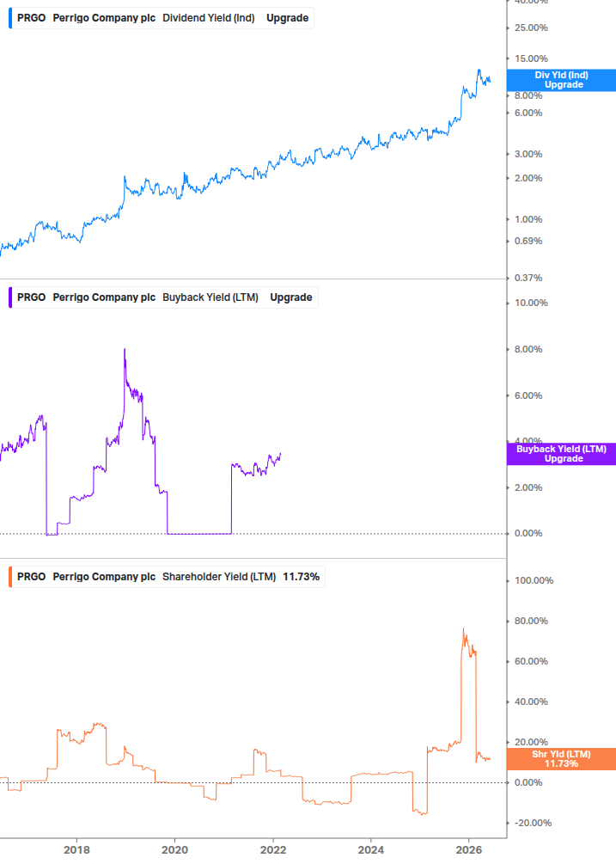616x864 pixels.
Task: Click the 2024 label on the time axis
Action: click(371, 850)
